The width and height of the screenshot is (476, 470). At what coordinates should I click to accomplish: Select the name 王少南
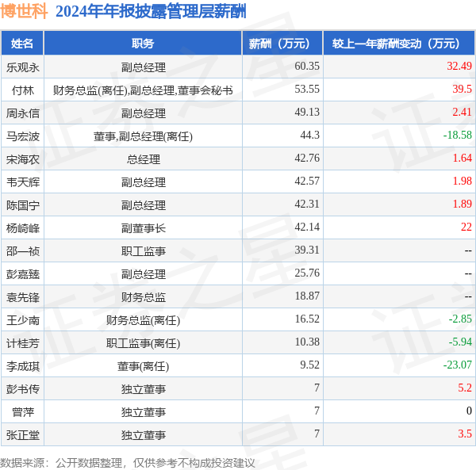pos(23,320)
